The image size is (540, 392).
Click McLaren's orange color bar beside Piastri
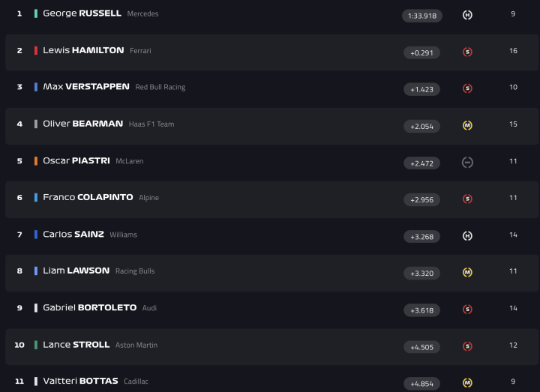[36, 161]
